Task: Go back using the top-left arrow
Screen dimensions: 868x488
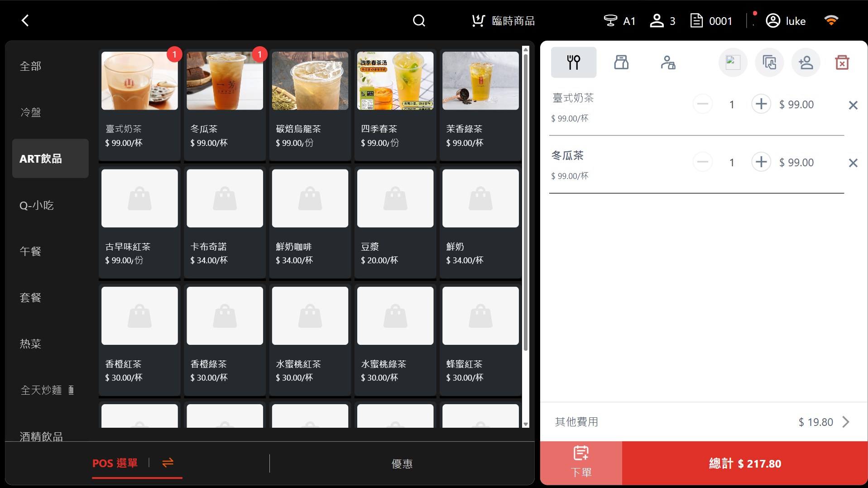Action: [x=25, y=20]
